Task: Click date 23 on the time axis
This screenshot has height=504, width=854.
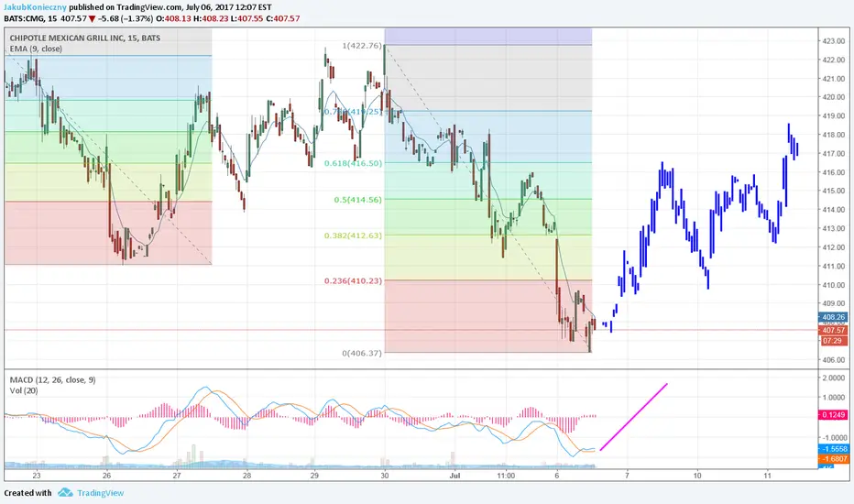Action: coord(37,476)
